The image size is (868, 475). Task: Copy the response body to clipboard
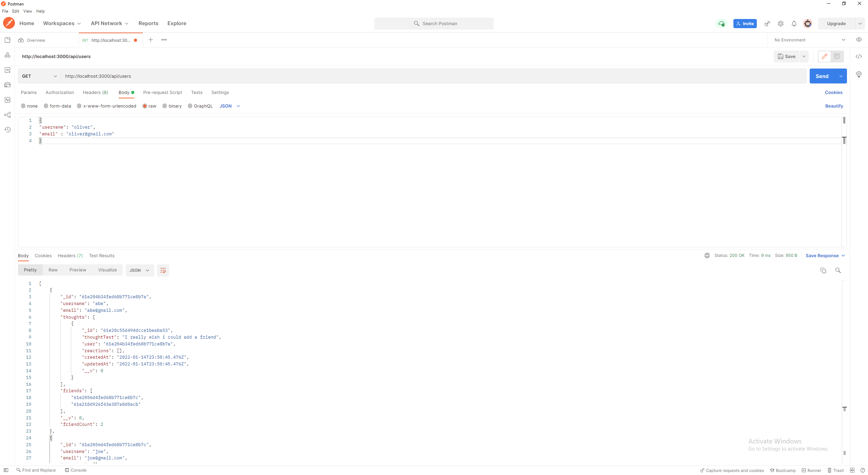(823, 270)
